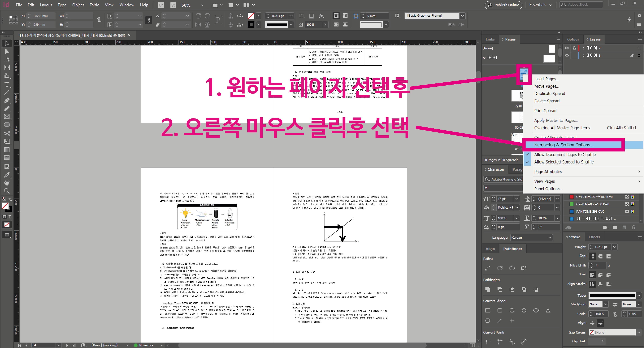Select the Line tool

[7, 92]
